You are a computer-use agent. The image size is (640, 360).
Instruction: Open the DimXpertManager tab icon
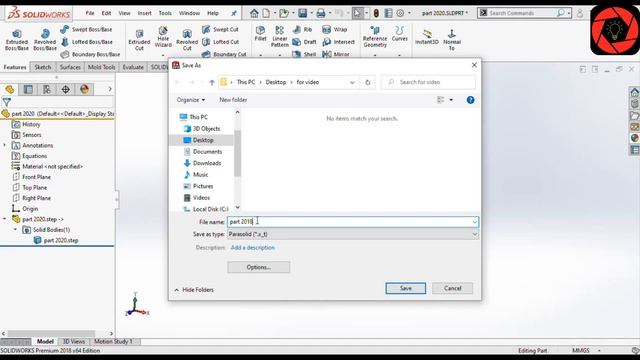tap(66, 89)
